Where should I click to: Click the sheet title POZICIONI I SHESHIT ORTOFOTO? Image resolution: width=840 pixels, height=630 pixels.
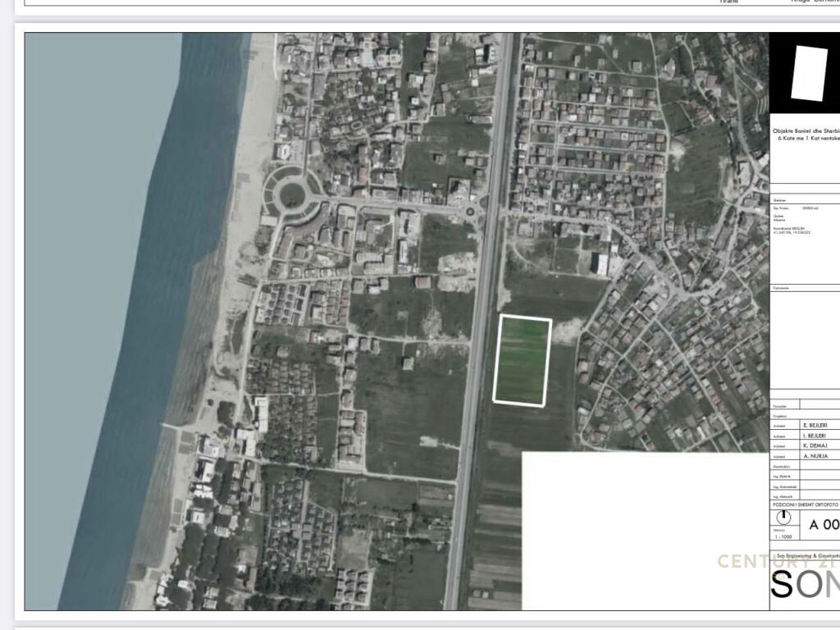[x=806, y=504]
